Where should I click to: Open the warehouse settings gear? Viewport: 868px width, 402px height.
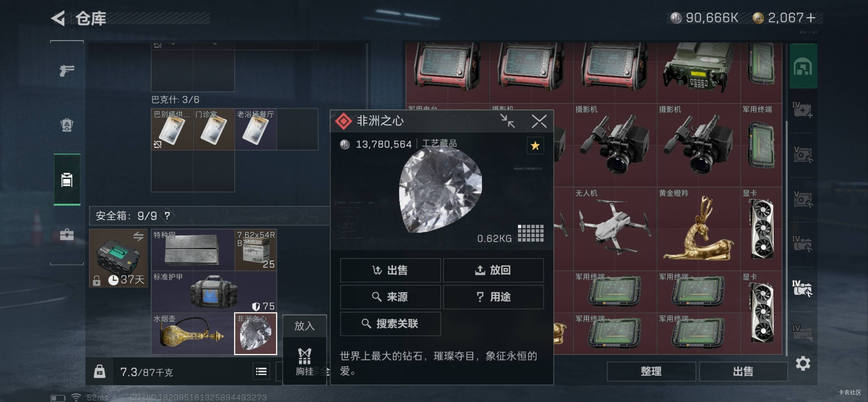[x=803, y=364]
